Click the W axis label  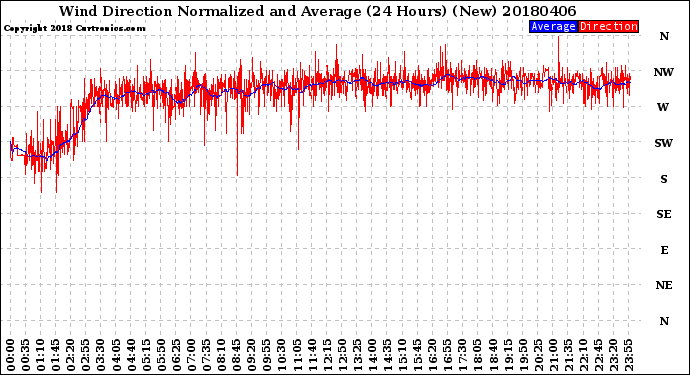[663, 107]
